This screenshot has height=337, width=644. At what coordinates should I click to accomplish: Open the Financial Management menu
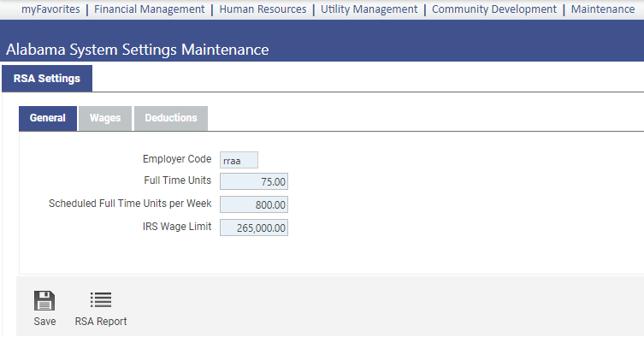click(x=149, y=9)
